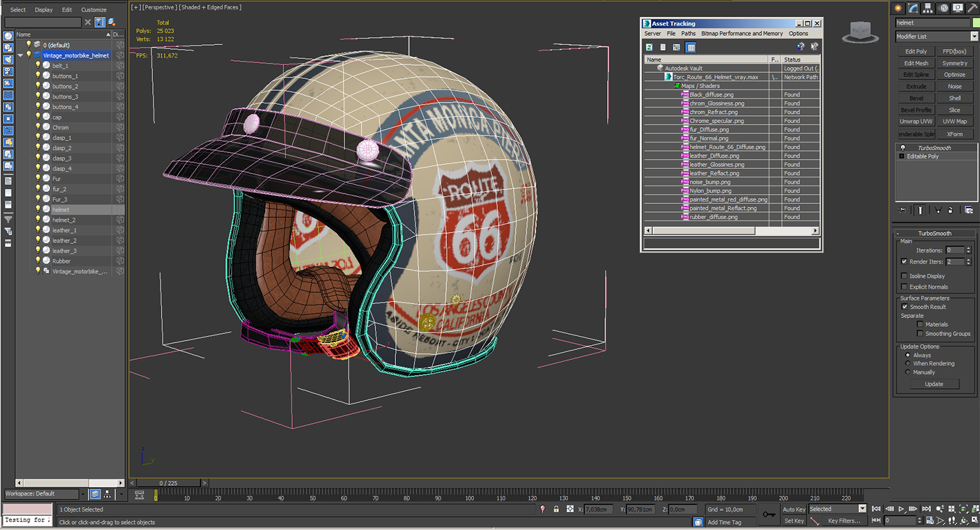
Task: Open Display menu in Scene Explorer
Action: tap(44, 10)
